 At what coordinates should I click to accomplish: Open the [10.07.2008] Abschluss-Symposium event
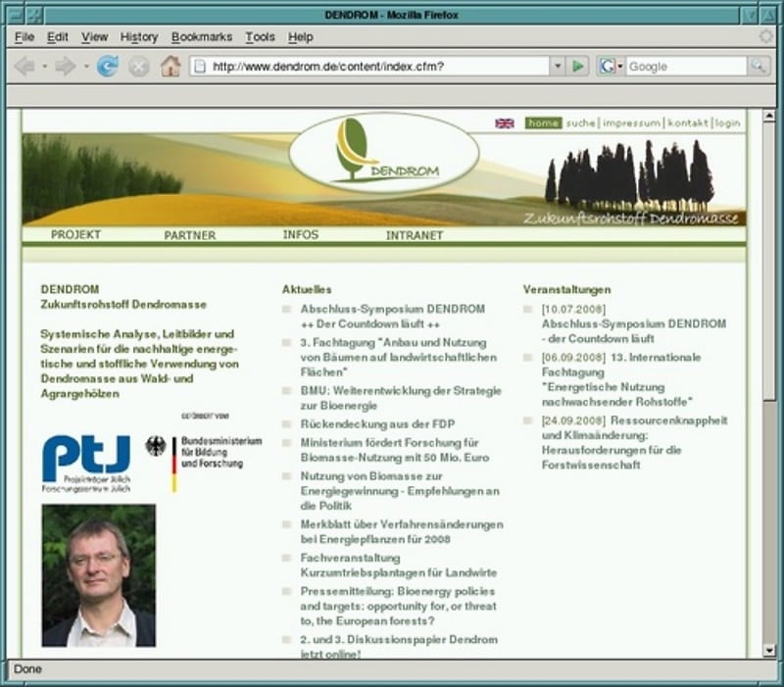click(634, 324)
